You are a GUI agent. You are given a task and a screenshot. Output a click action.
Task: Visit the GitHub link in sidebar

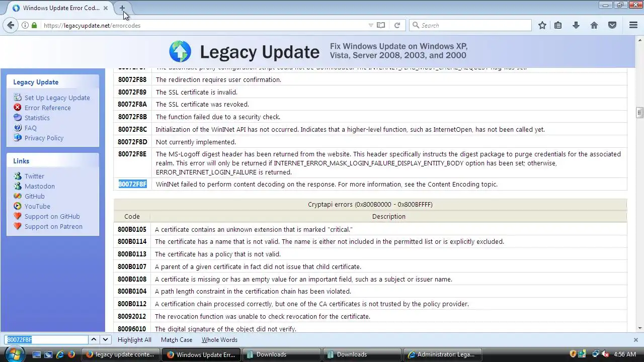tap(34, 196)
